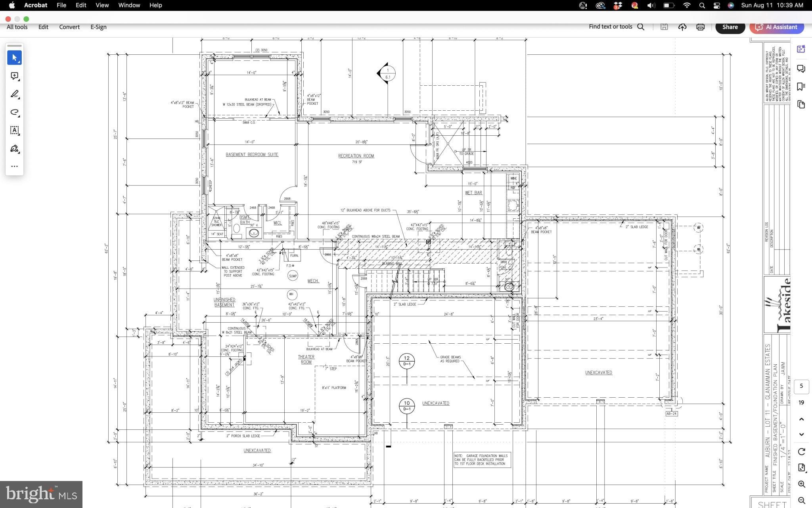Show page thumbnails panel
The width and height of the screenshot is (812, 508).
click(801, 105)
